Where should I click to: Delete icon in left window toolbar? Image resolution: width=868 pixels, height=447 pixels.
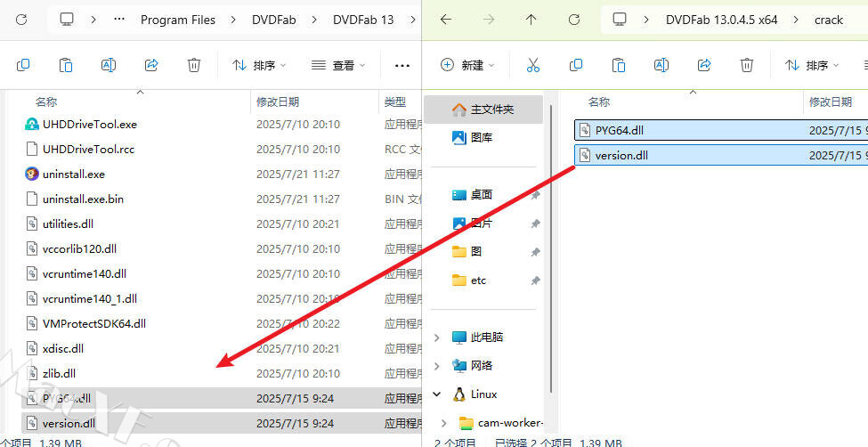pyautogui.click(x=194, y=65)
